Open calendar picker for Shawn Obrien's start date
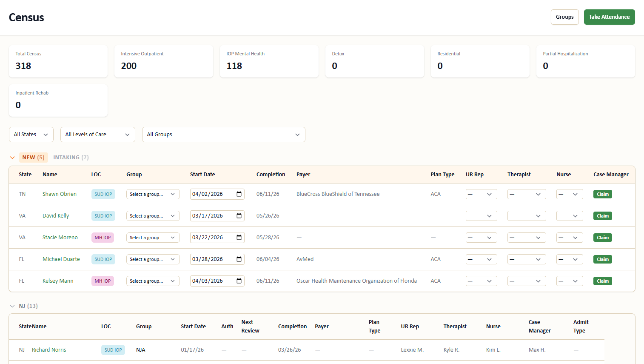644x364 pixels. pos(238,194)
